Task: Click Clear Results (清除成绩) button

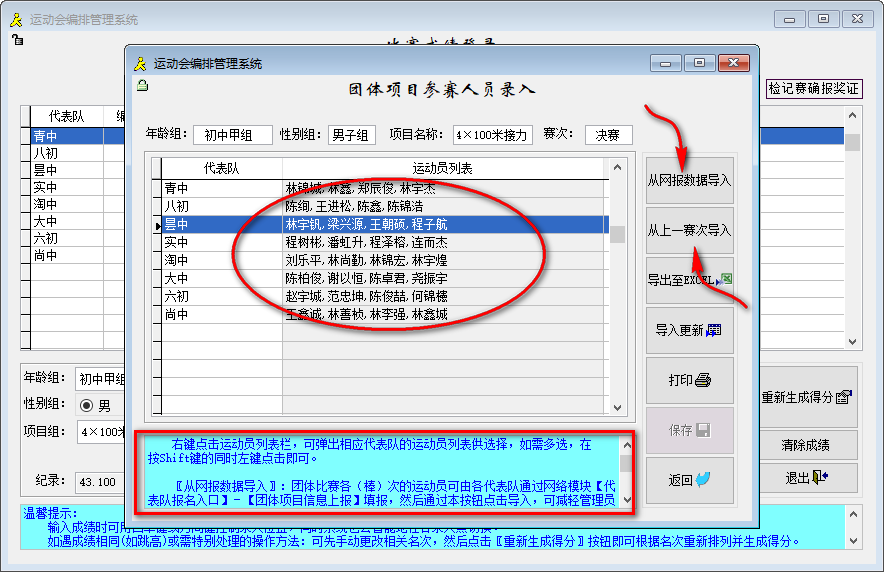Action: tap(805, 445)
